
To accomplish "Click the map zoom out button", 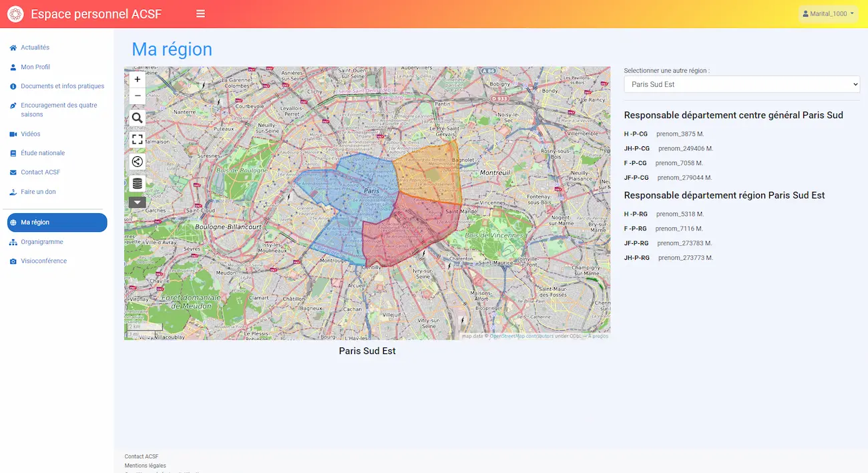I will (x=138, y=96).
